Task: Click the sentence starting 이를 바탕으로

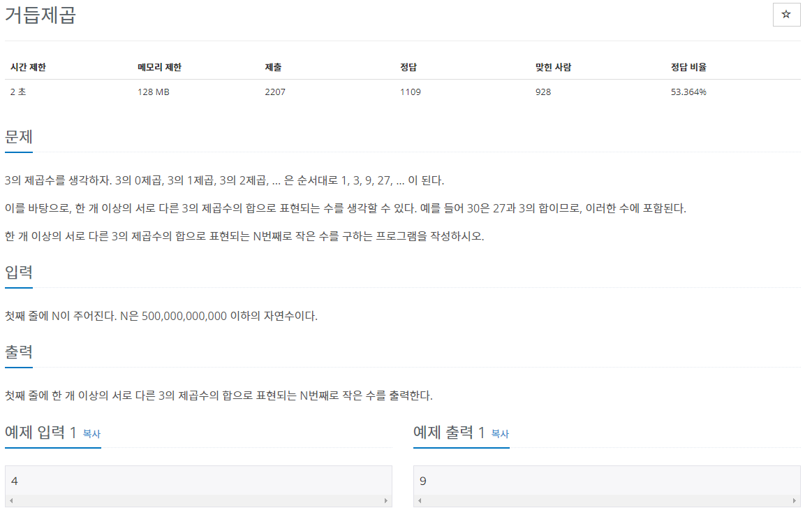Action: (346, 208)
